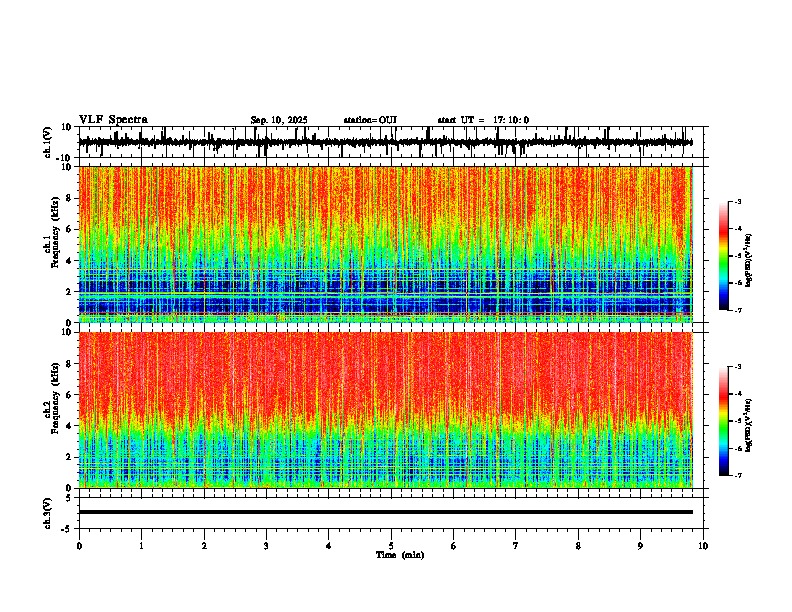
Task: Click the "VLF Spectra" title text
Action: pos(113,120)
